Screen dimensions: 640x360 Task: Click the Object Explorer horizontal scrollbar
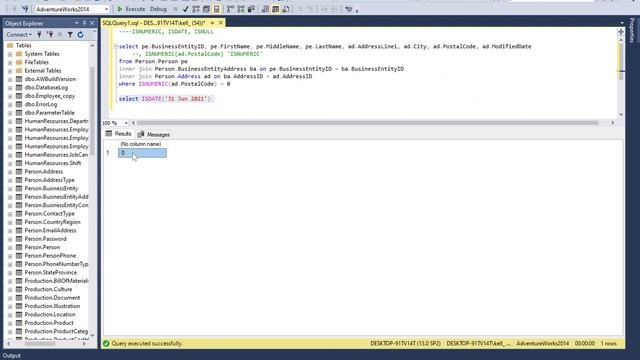[40, 344]
